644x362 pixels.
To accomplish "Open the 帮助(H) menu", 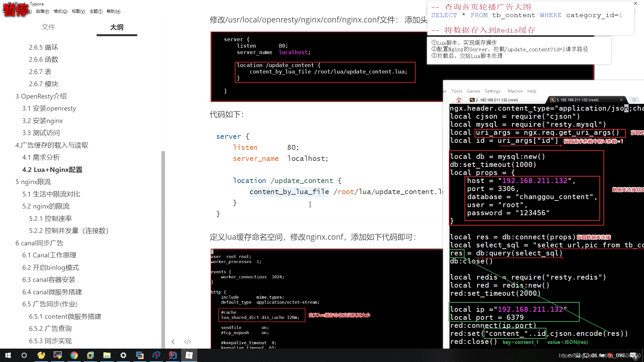I will [113, 11].
